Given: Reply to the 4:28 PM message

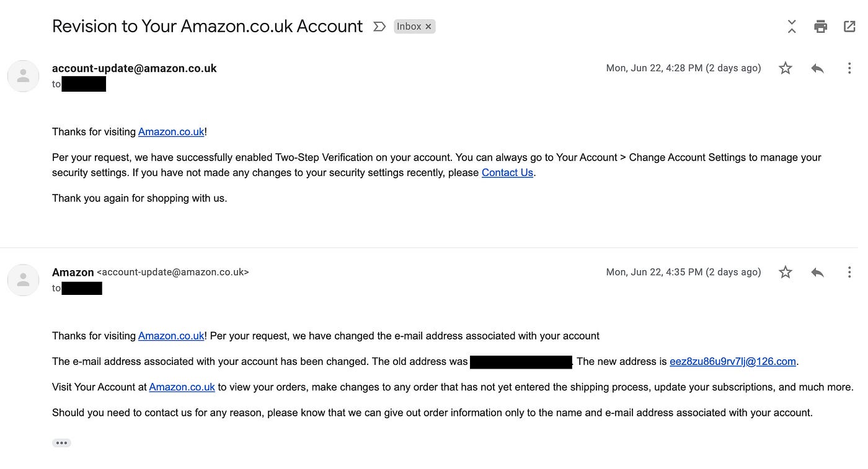Looking at the screenshot, I should pos(817,68).
